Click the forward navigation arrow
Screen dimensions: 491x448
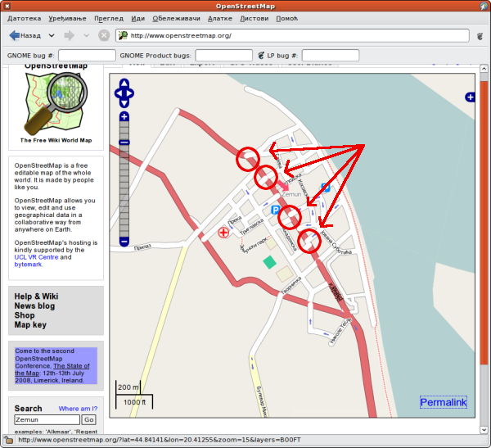click(70, 35)
